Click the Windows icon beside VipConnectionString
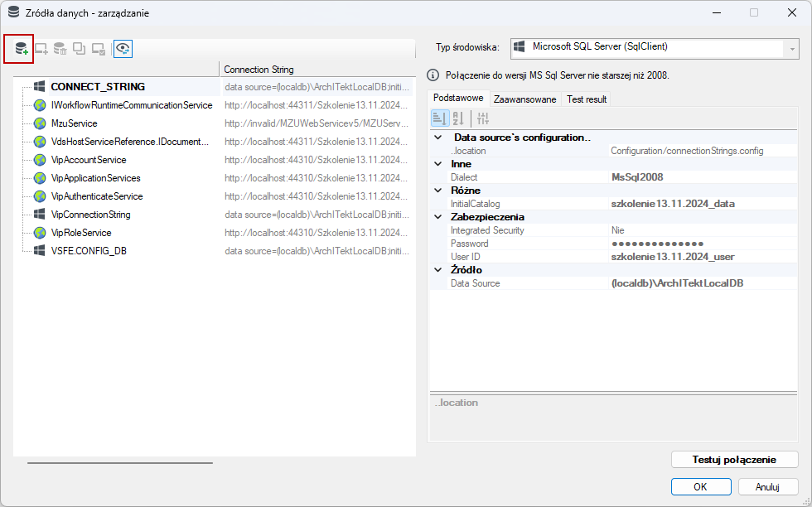Image resolution: width=812 pixels, height=507 pixels. pos(40,215)
